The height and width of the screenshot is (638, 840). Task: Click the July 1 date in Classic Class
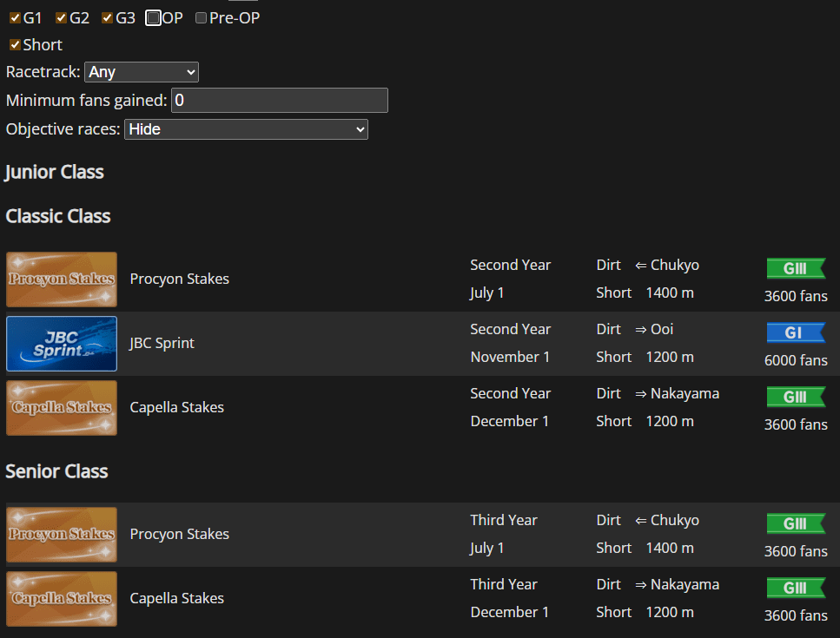(x=487, y=293)
